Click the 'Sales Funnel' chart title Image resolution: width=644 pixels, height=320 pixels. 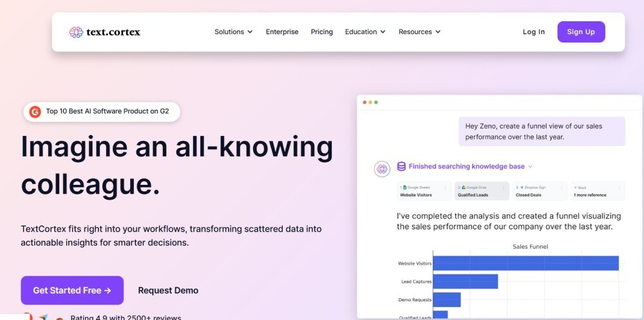(530, 247)
